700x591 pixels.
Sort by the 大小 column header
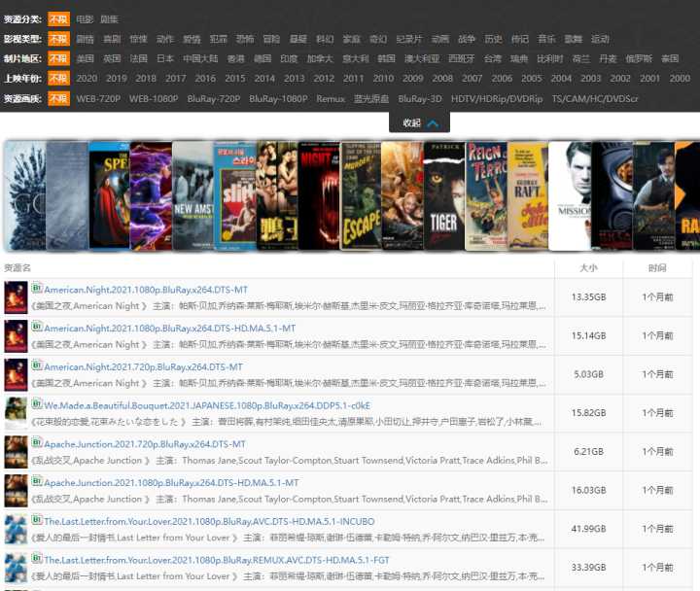588,268
